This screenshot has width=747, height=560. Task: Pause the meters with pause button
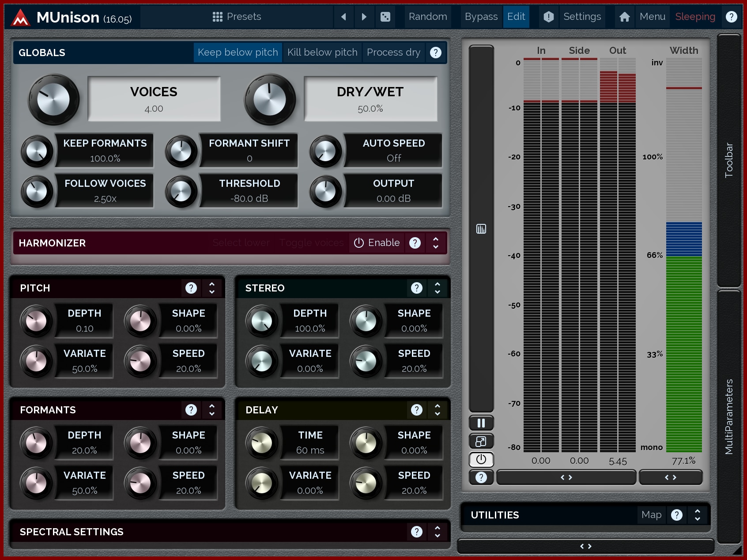tap(481, 423)
